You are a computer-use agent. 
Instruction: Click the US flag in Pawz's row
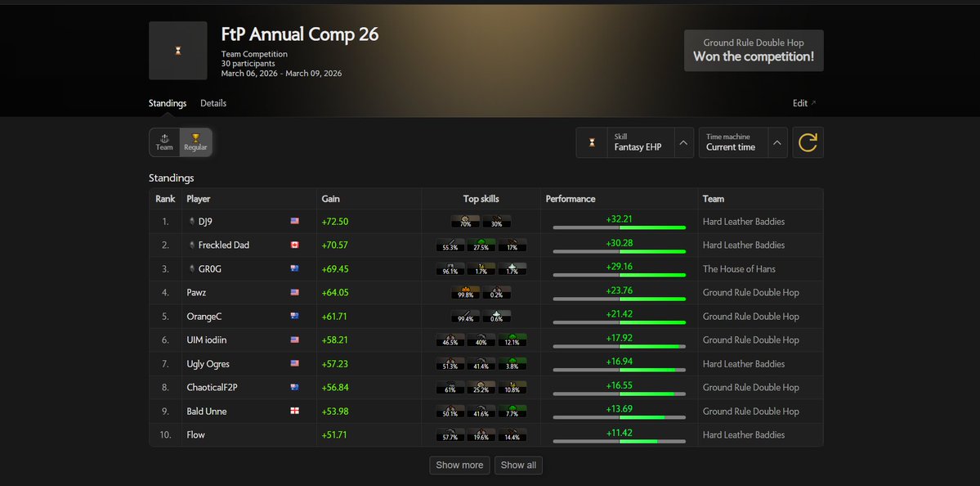[x=294, y=293]
